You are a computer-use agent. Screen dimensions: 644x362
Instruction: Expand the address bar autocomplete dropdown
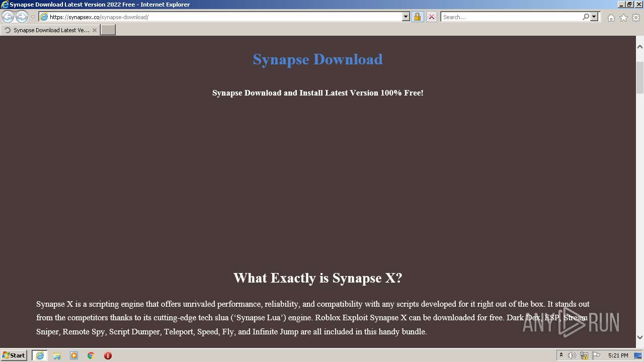[406, 17]
